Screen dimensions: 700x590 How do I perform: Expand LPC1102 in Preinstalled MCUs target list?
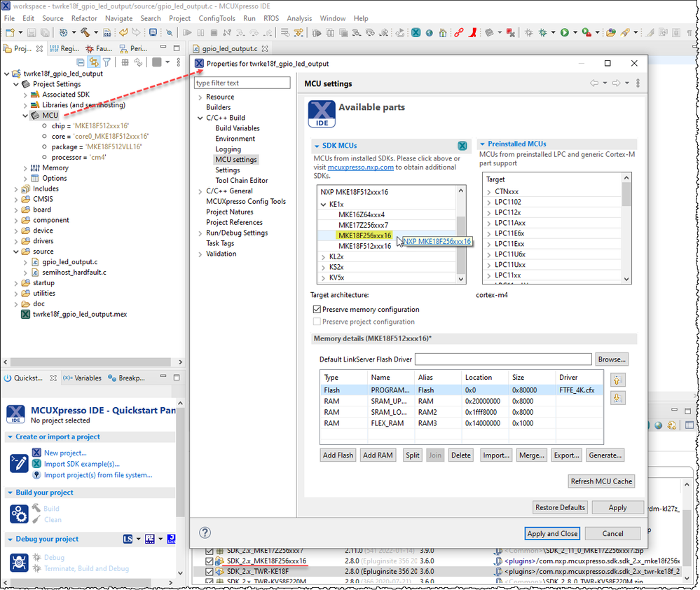pos(489,203)
